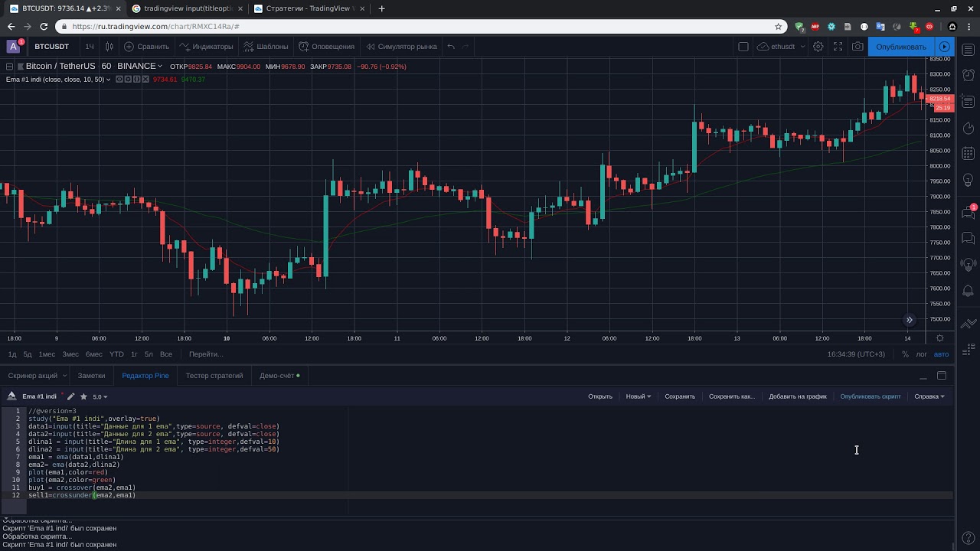Rename script with pencil icon in Pine editor

(71, 396)
